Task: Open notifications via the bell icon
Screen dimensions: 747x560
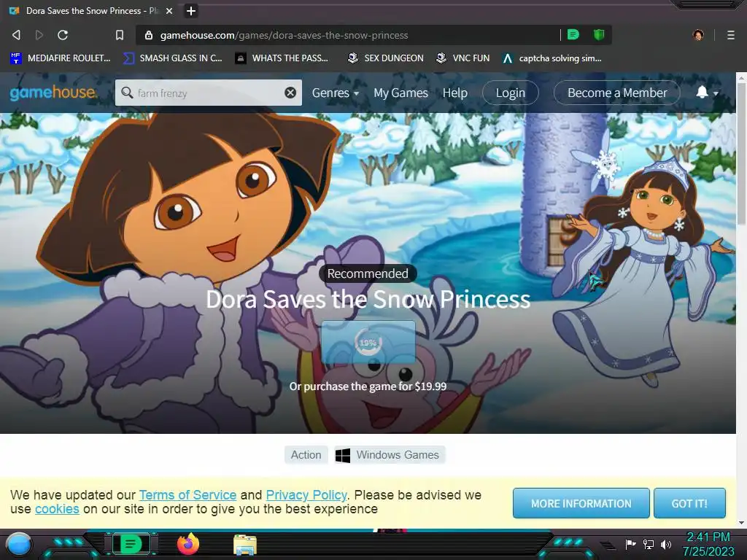Action: pos(702,92)
